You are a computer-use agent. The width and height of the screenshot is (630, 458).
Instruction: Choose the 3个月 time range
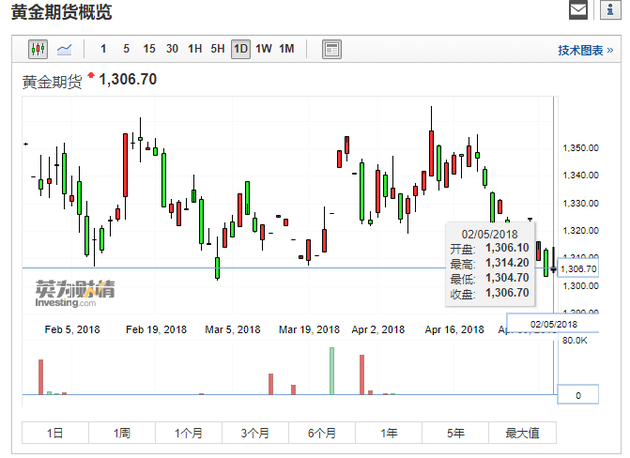pyautogui.click(x=255, y=433)
